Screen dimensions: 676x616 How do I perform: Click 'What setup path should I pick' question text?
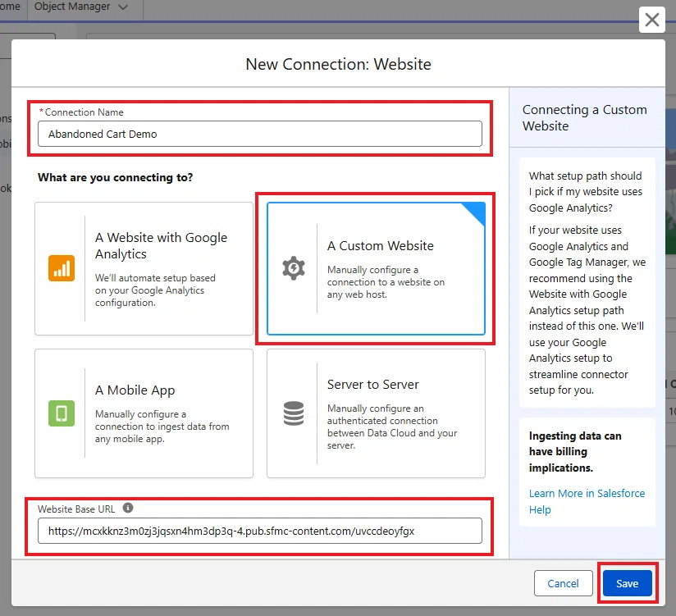(x=586, y=192)
